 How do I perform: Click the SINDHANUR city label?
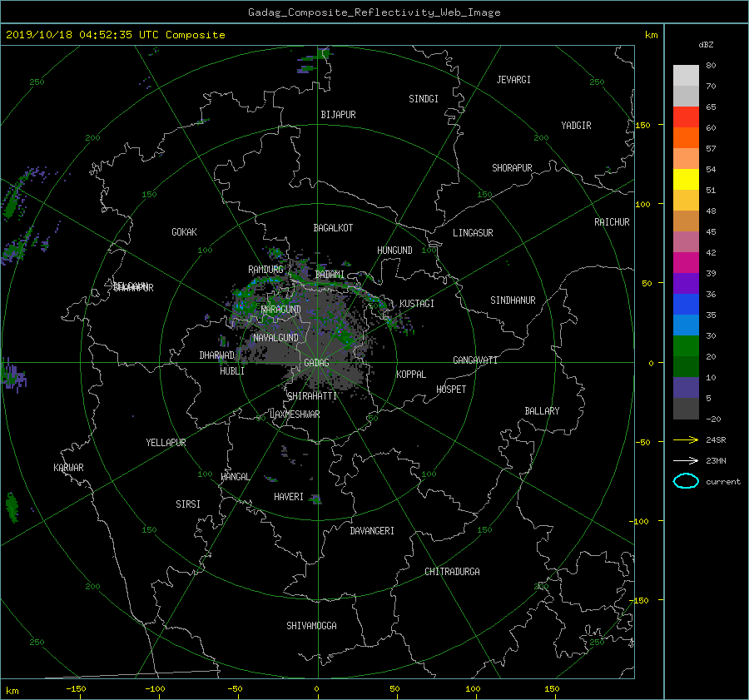(513, 300)
